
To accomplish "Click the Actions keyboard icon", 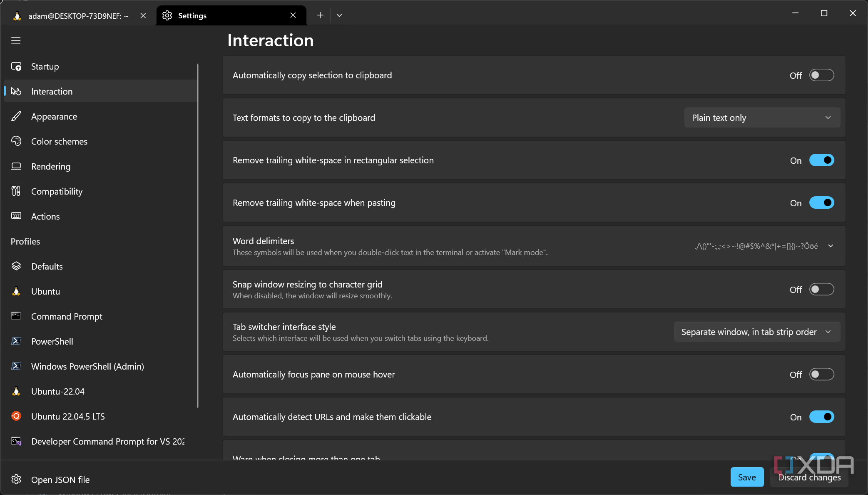I will point(16,216).
